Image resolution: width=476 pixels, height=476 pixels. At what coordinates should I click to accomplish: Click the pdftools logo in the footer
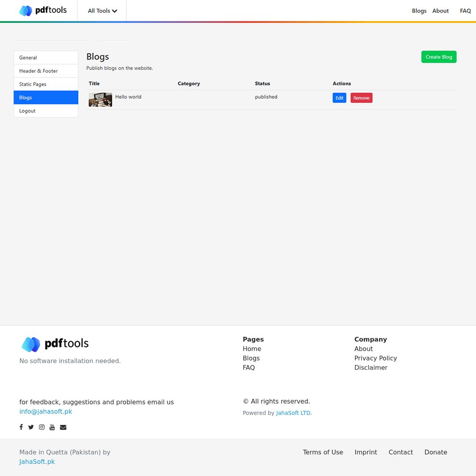click(55, 344)
